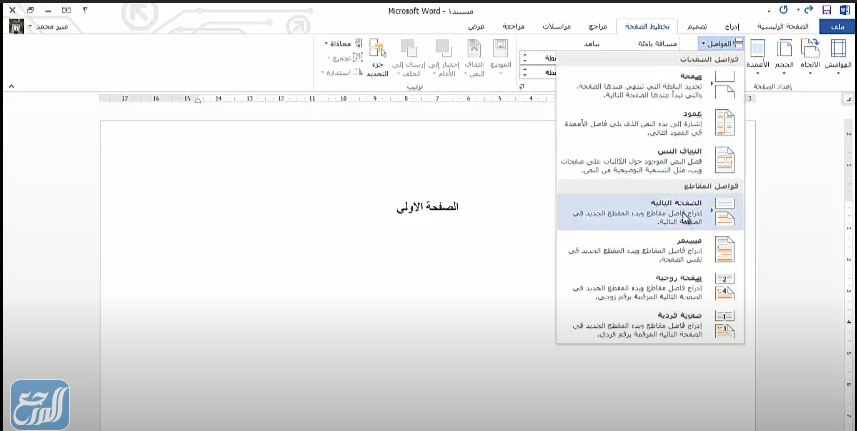Viewport: 857px width, 431px height.
Task: Open the Group (تجميع) dropdown
Action: tap(344, 57)
